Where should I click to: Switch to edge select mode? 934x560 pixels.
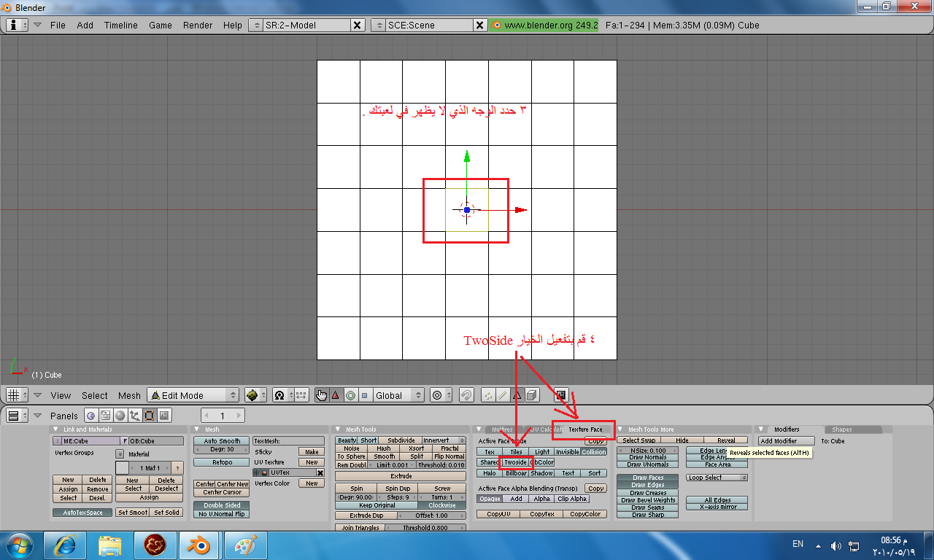[x=501, y=395]
